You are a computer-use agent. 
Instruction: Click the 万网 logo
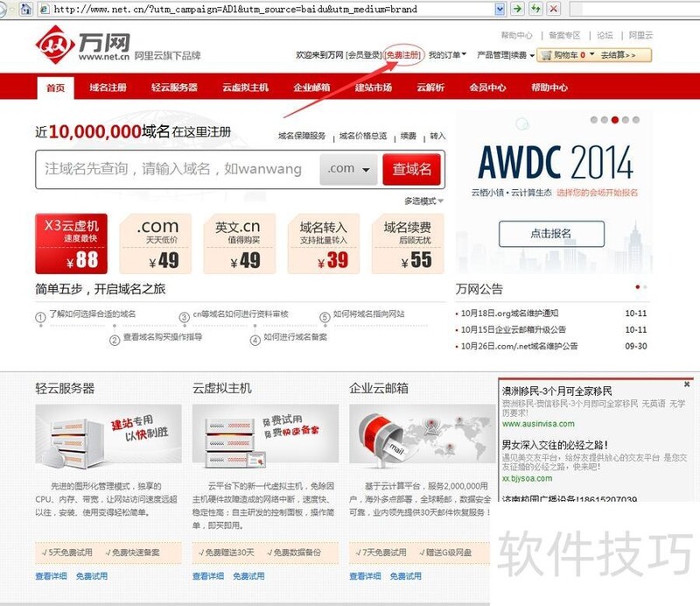click(82, 46)
